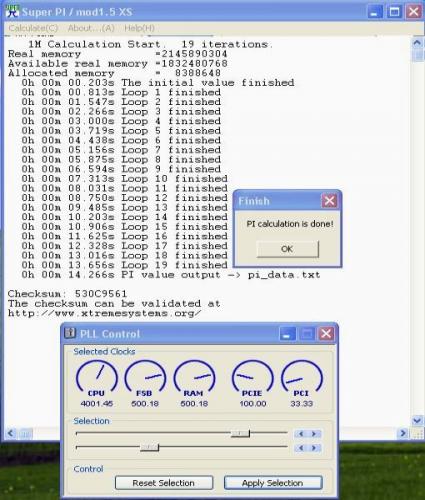Click Reset Selection in PLL Control
425x500 pixels.
(164, 483)
